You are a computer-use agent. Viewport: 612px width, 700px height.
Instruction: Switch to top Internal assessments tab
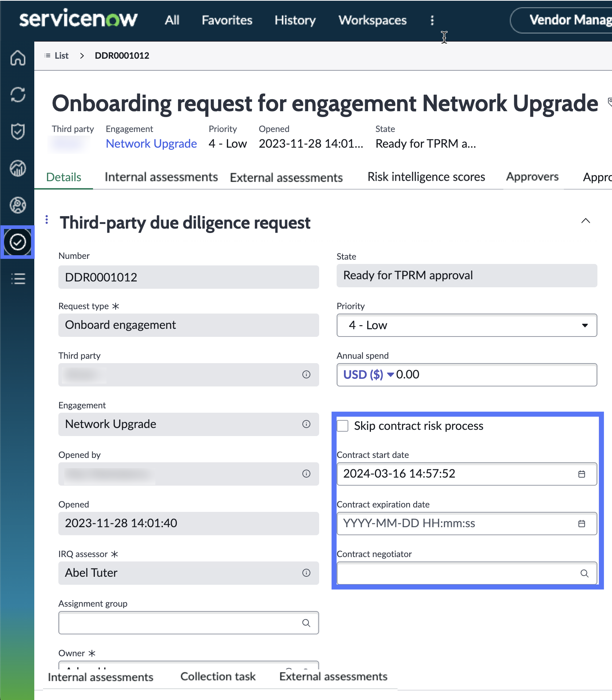161,177
